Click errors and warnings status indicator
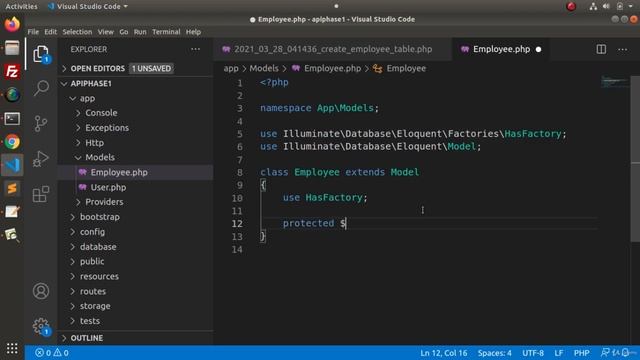This screenshot has height=360, width=640. coord(52,353)
